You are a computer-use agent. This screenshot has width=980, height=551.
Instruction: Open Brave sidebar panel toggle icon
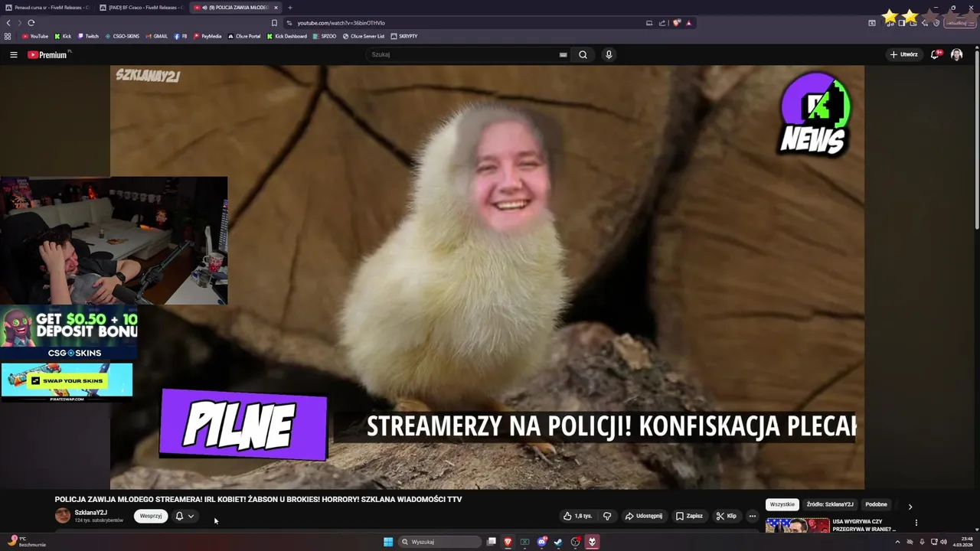point(901,23)
